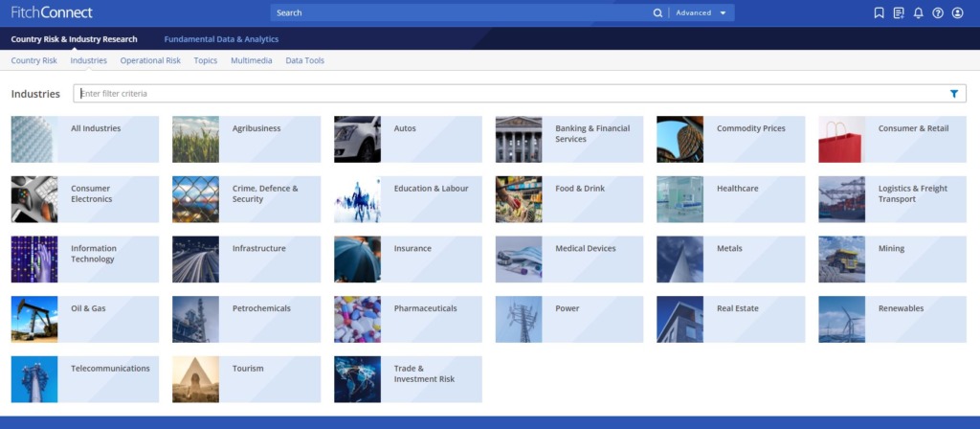This screenshot has height=429, width=980.
Task: Click the help question mark icon
Action: coord(938,13)
